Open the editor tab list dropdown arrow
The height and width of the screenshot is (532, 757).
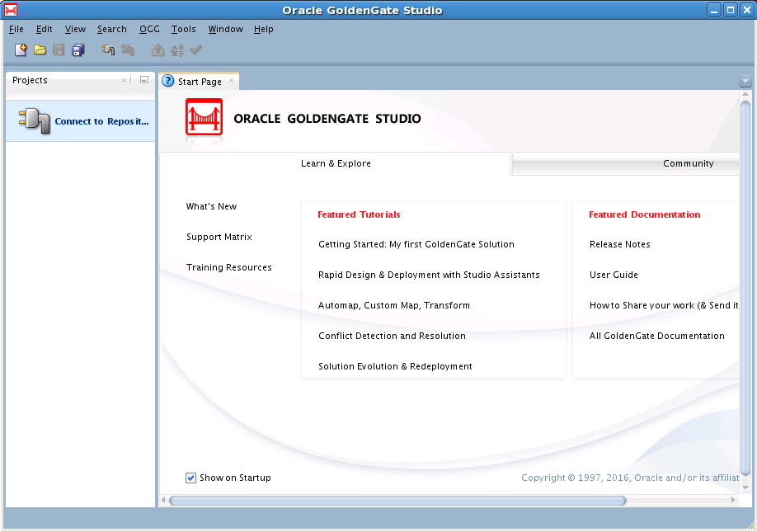745,81
